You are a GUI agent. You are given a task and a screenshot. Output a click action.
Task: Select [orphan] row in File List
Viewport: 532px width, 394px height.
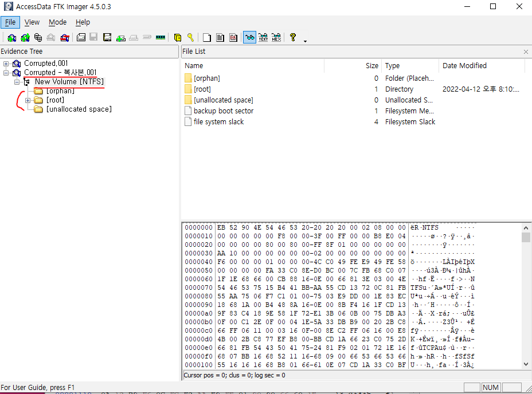pos(353,78)
